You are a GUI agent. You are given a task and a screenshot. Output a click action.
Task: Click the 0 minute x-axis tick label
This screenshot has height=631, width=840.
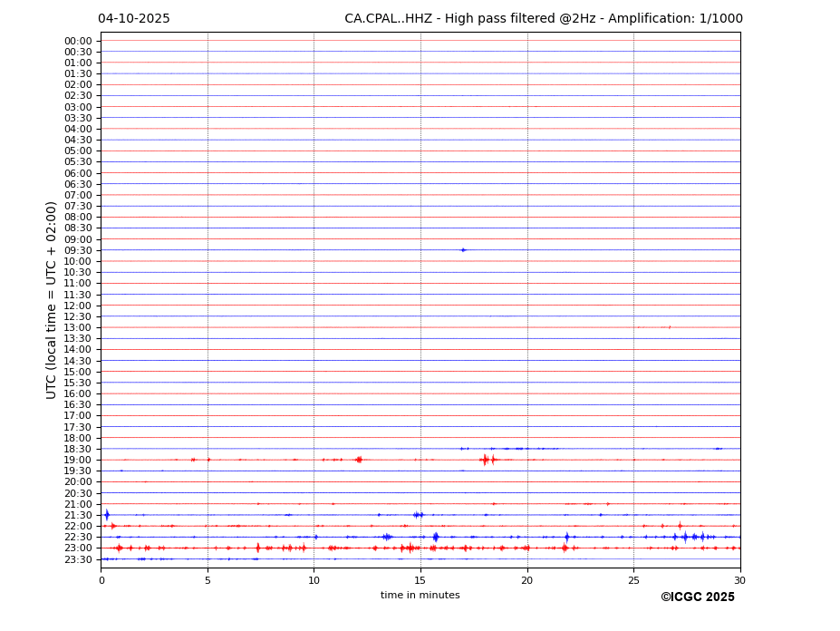(101, 580)
